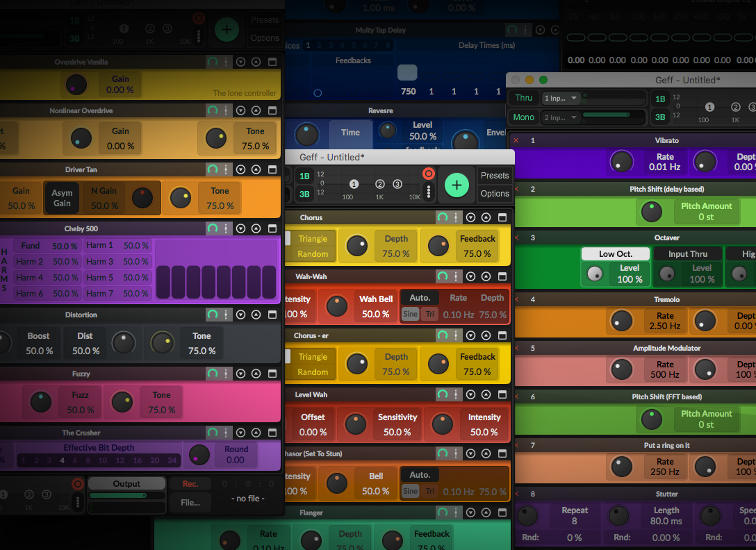Click the red record ring above the Chorus effect
The image size is (756, 550).
click(x=428, y=174)
